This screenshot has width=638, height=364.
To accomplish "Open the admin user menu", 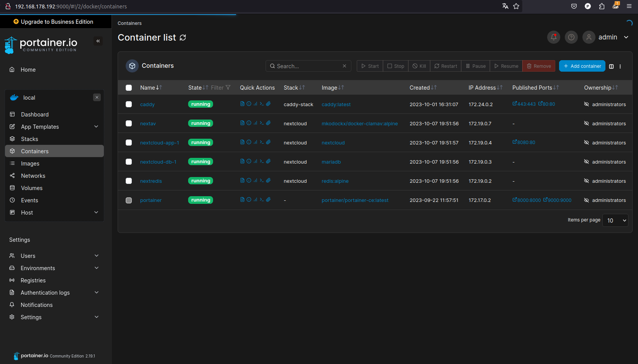I will (x=607, y=37).
